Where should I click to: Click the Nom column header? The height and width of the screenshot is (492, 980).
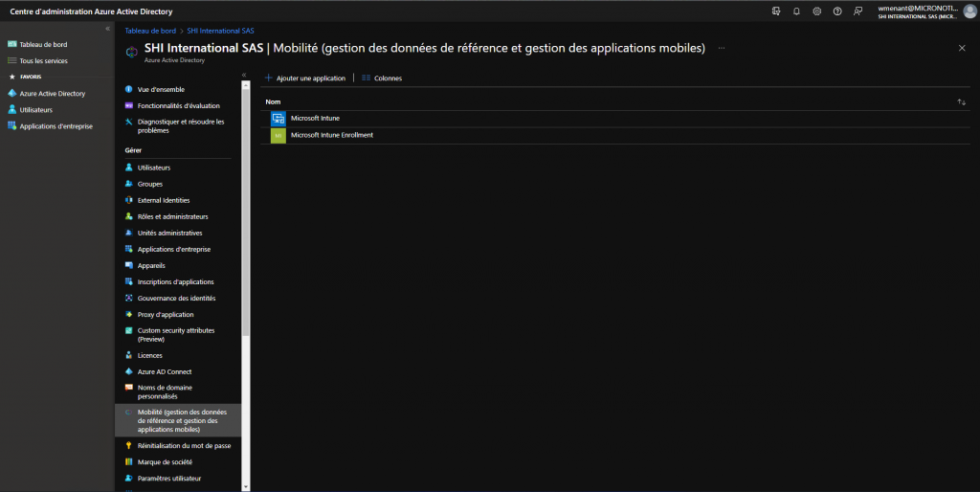273,101
